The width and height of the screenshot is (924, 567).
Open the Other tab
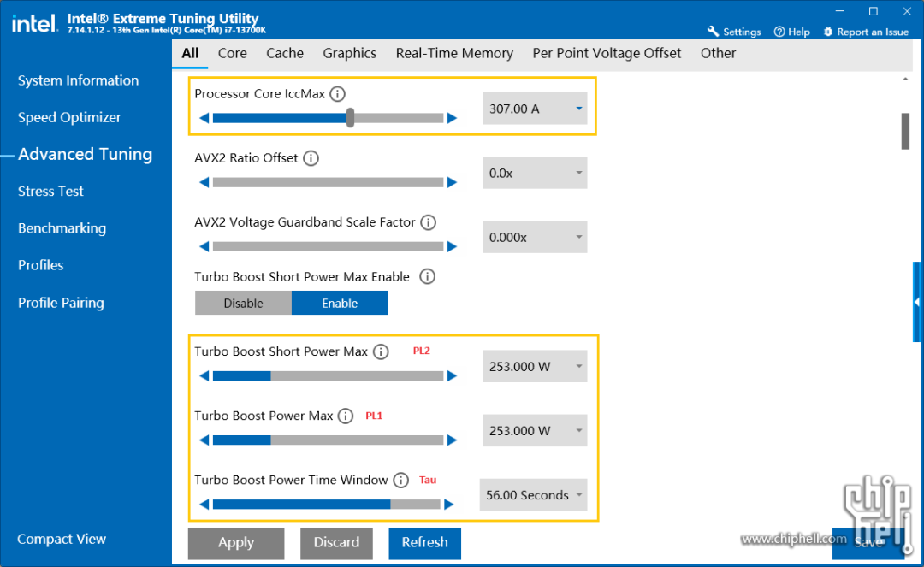718,54
